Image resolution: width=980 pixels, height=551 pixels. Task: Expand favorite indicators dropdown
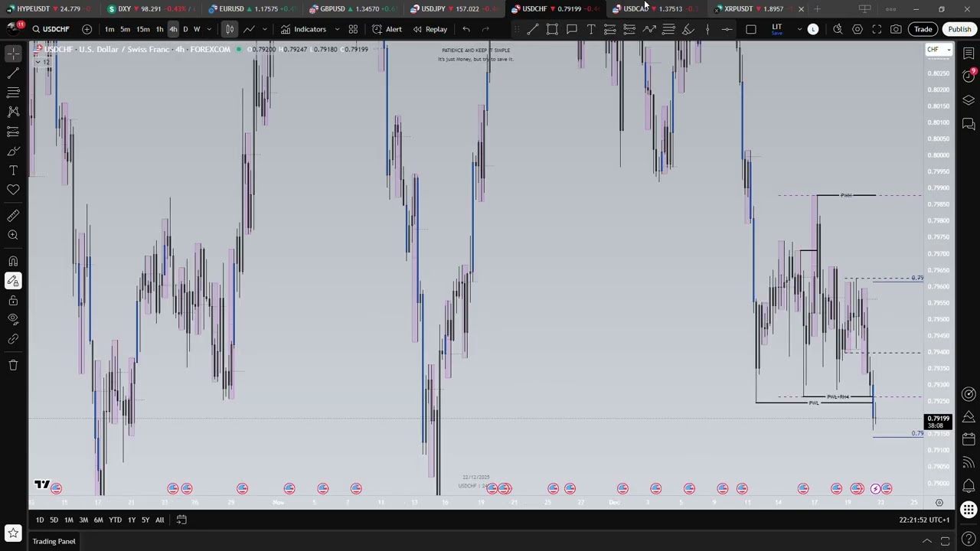pyautogui.click(x=337, y=29)
